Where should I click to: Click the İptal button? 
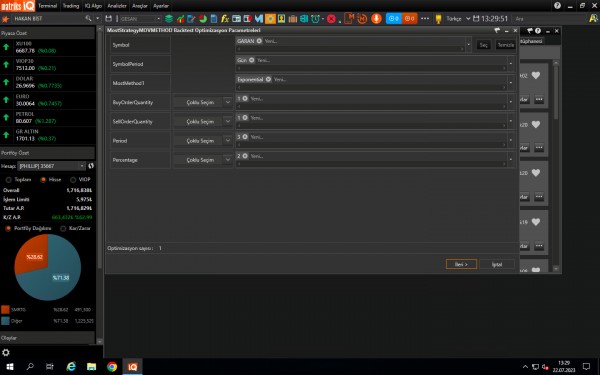click(497, 264)
